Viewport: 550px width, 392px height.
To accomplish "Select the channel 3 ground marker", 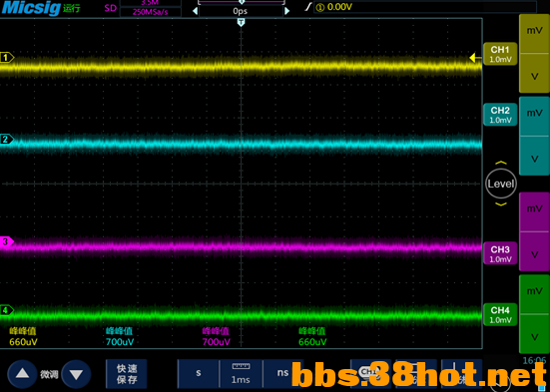I will (7, 241).
